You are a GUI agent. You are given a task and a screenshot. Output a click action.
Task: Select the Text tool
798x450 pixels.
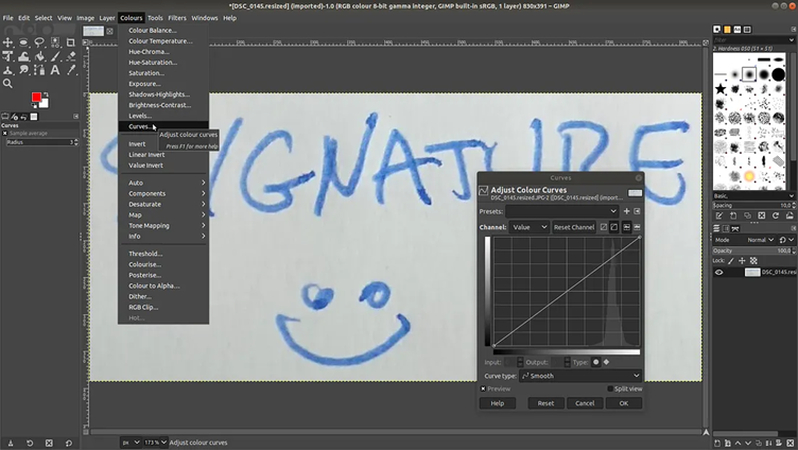[x=55, y=70]
